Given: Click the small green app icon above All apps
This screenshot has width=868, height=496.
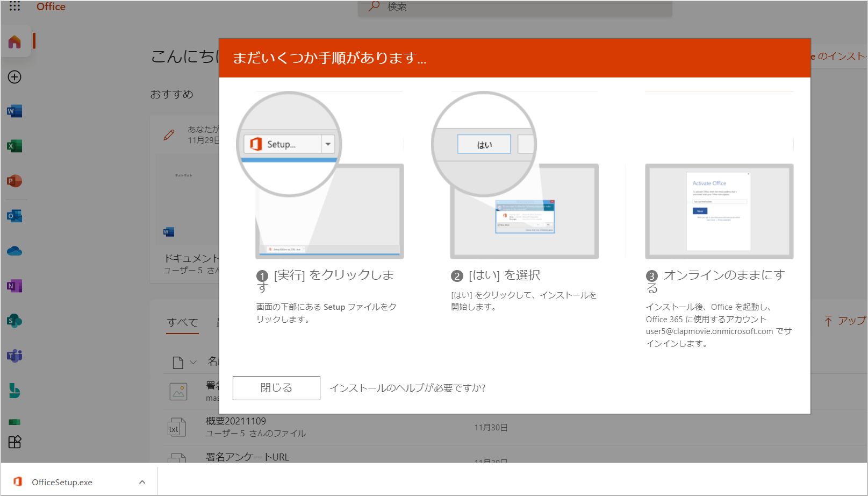Looking at the screenshot, I should (x=15, y=422).
